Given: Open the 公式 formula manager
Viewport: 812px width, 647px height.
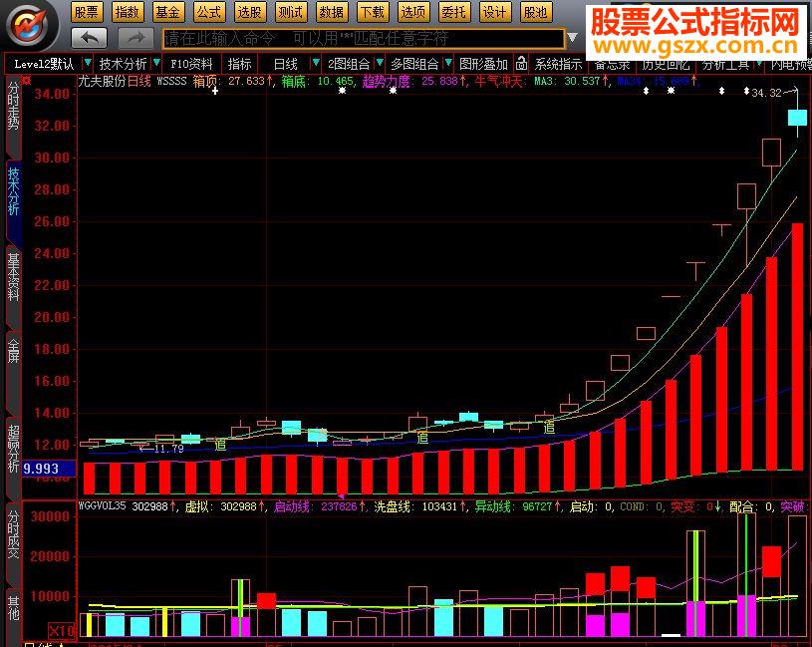Looking at the screenshot, I should click(x=208, y=13).
